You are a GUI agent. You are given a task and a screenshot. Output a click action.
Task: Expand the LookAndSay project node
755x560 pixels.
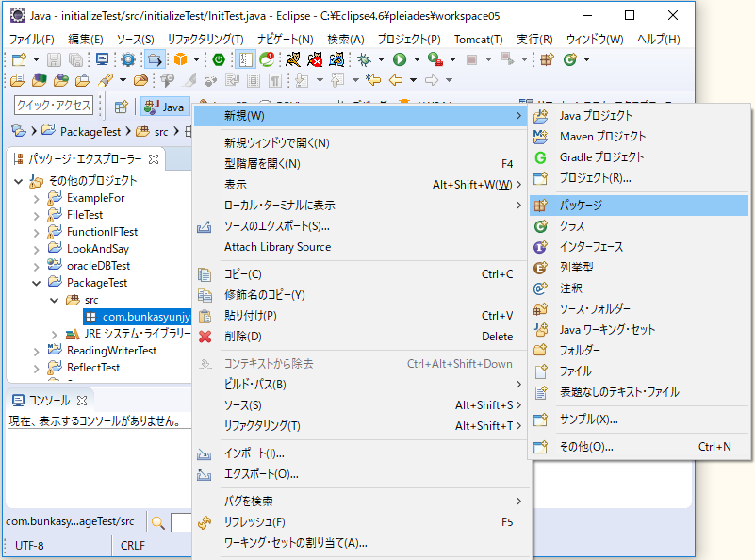36,249
